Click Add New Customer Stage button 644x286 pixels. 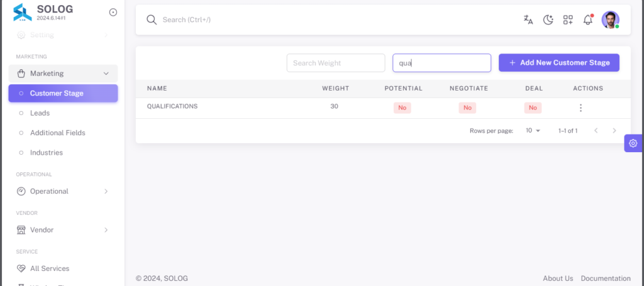pos(559,63)
